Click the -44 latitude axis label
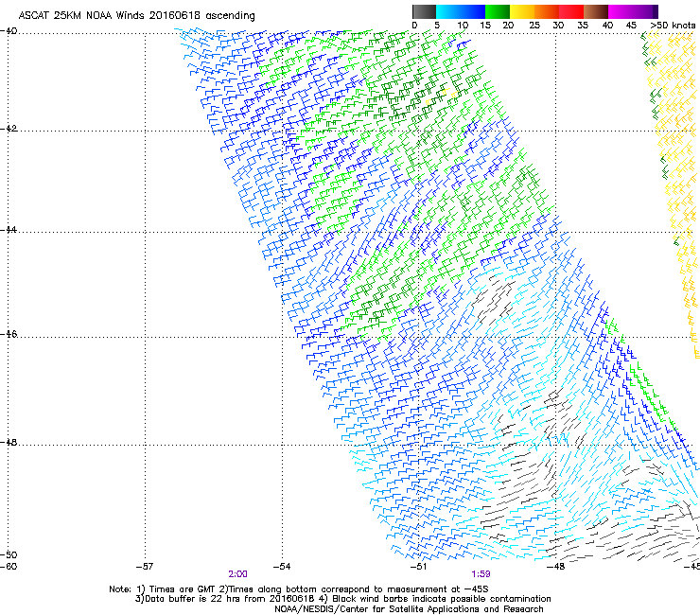Screen dimensions: 700x615 [9, 230]
